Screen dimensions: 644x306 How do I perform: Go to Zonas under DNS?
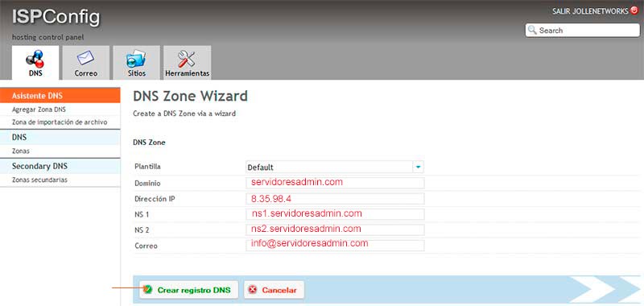pyautogui.click(x=21, y=151)
